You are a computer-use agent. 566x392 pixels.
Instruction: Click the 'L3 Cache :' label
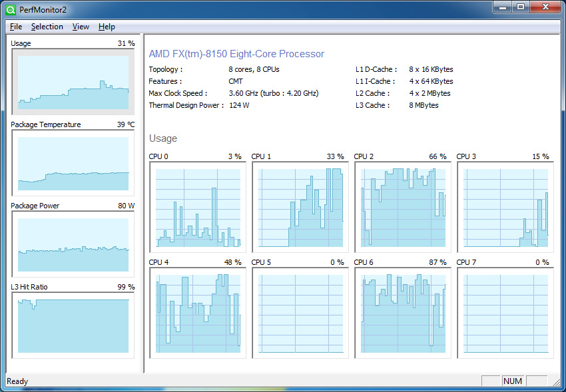coord(372,105)
